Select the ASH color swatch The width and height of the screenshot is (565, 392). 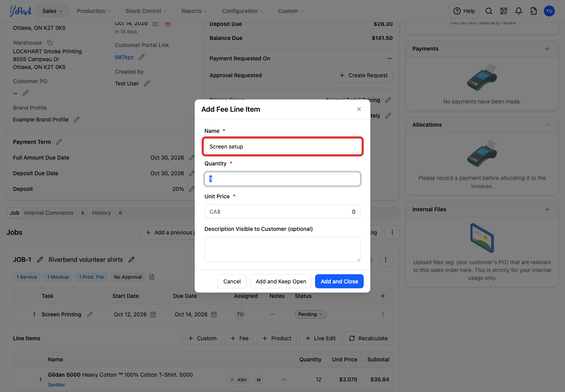point(239,379)
